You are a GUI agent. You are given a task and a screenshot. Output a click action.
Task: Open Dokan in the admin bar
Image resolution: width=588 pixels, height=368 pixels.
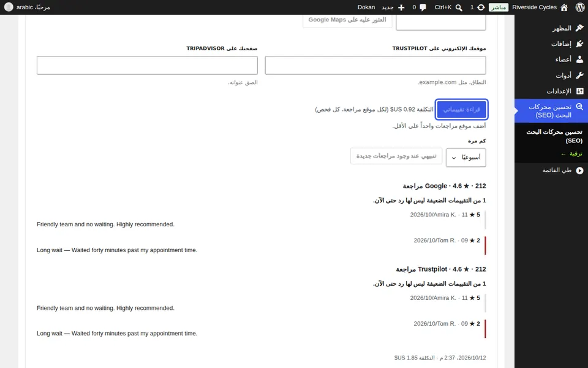[x=366, y=7]
